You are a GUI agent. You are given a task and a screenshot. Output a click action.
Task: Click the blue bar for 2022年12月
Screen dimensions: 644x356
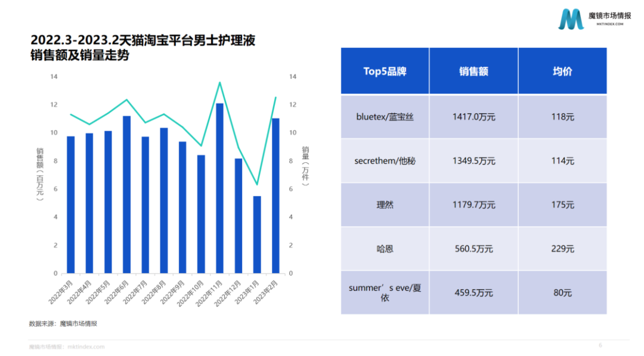[x=238, y=216]
